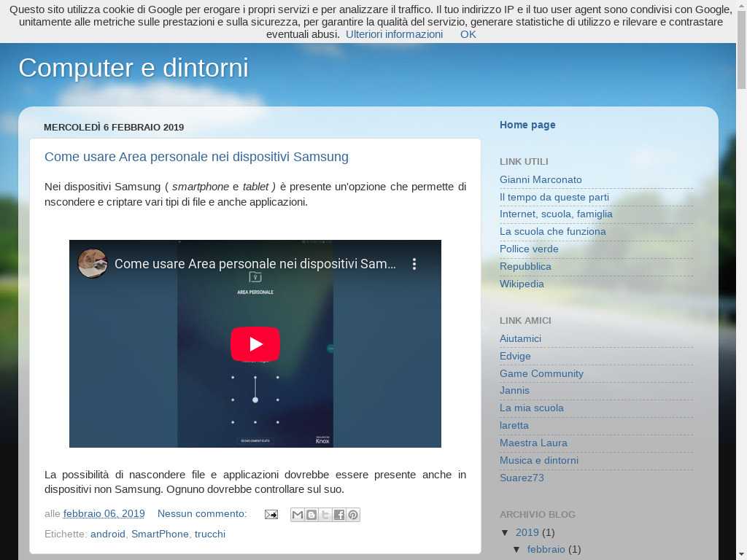
Task: Open the YouTube video options menu
Action: click(x=414, y=264)
